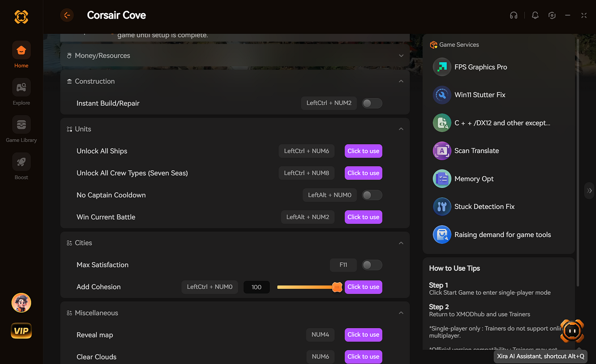This screenshot has height=364, width=596.
Task: Edit the LeftCtrl + NUM8 hotkey box
Action: click(307, 173)
